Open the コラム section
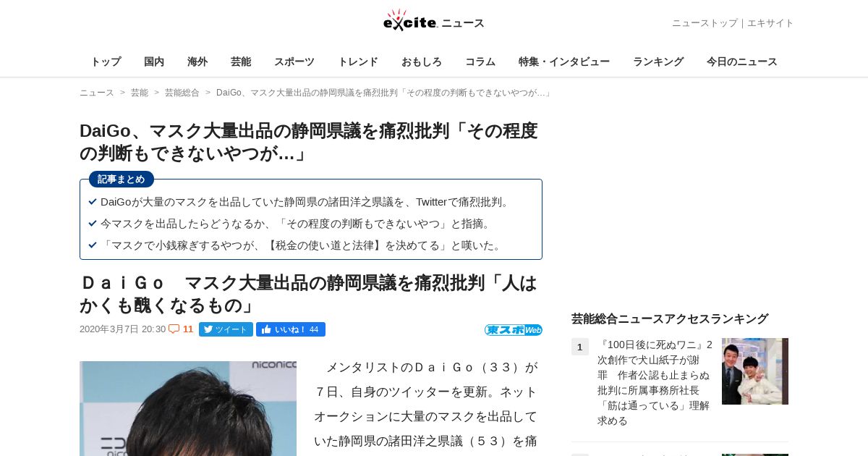Image resolution: width=868 pixels, height=456 pixels. pyautogui.click(x=480, y=62)
